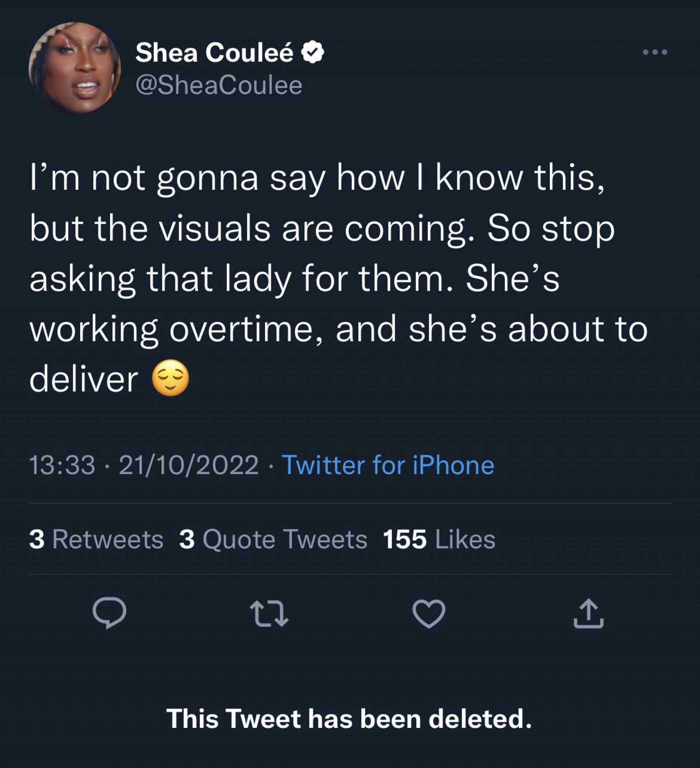Open the three-dot more options menu
The image size is (700, 768).
click(x=655, y=52)
